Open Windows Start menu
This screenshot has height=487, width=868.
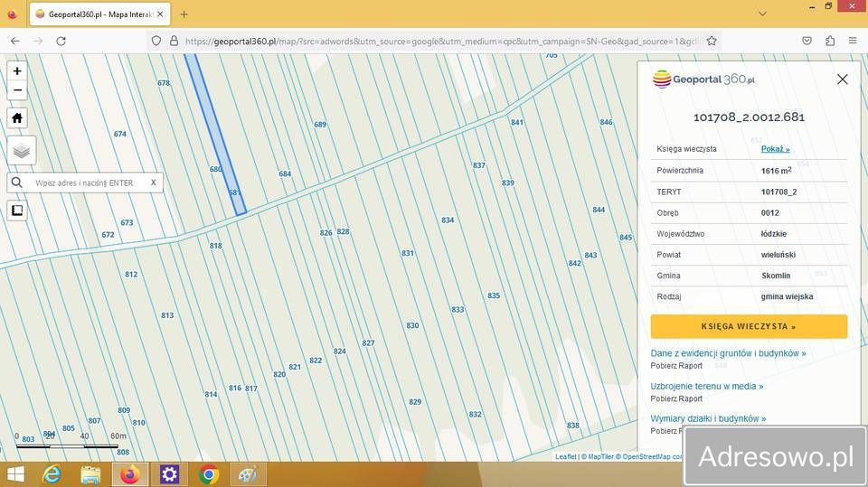(x=15, y=475)
